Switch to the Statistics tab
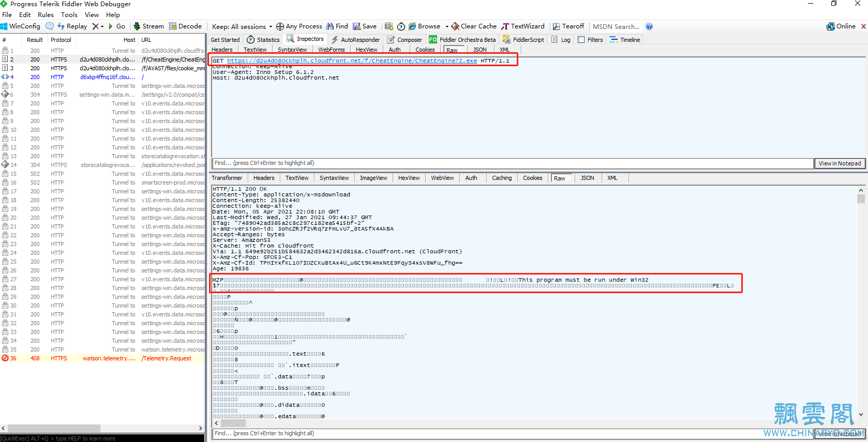Viewport: 868px width, 442px height. (263, 40)
